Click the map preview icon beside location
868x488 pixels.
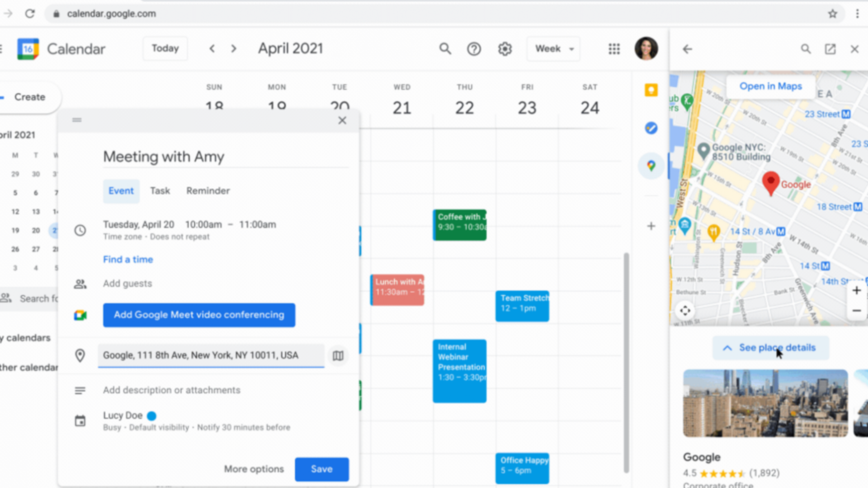pyautogui.click(x=338, y=356)
